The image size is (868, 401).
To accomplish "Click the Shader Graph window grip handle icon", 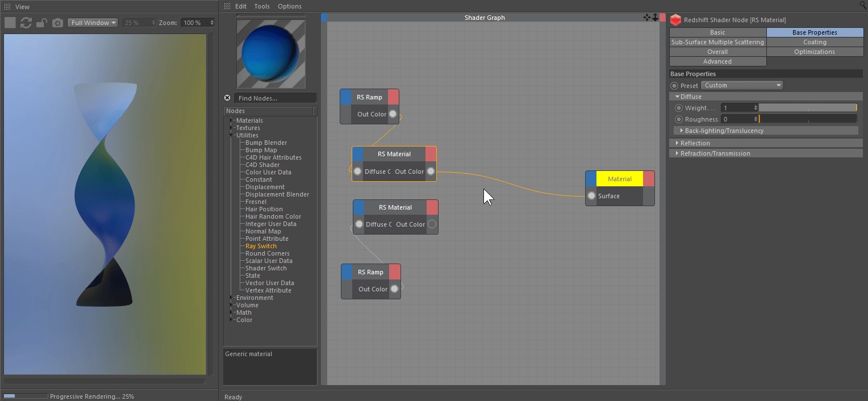I will point(227,6).
